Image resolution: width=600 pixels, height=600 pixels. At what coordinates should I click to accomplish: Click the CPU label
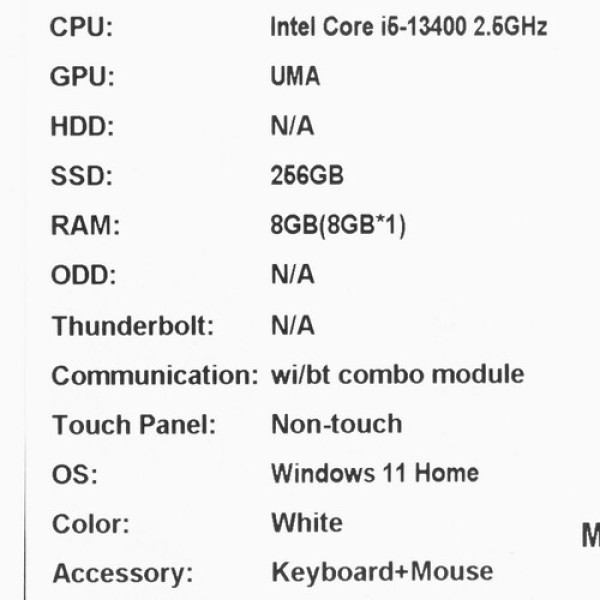tap(81, 27)
